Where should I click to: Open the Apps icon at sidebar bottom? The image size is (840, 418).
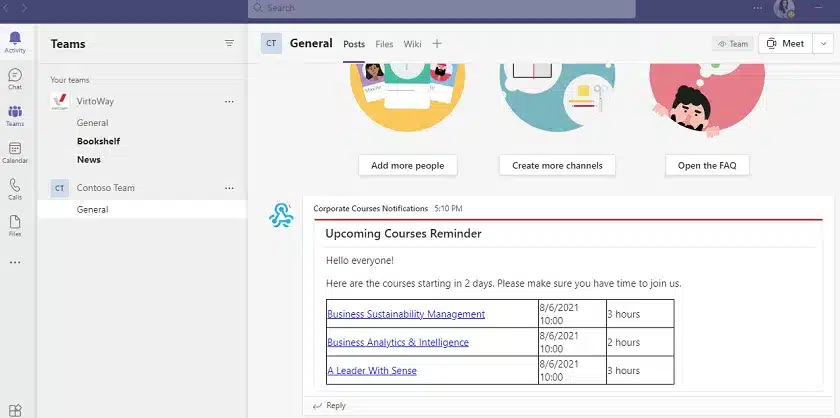[15, 410]
